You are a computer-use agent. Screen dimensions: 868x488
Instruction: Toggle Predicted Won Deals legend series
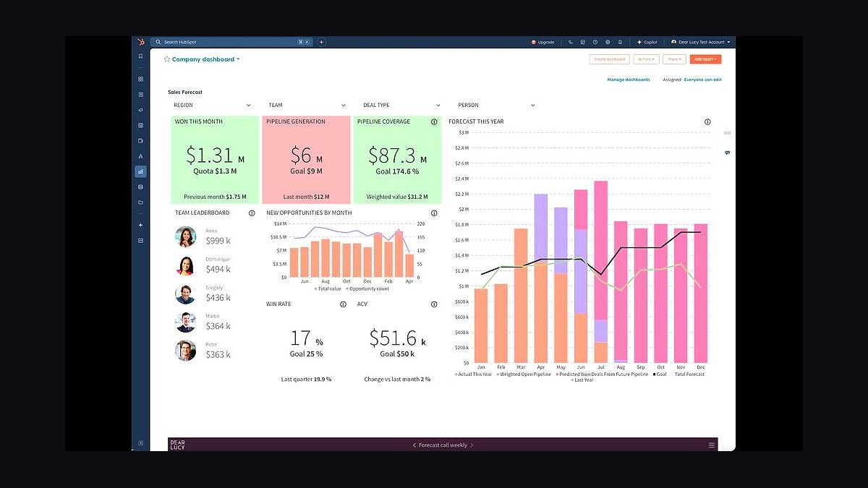click(603, 374)
